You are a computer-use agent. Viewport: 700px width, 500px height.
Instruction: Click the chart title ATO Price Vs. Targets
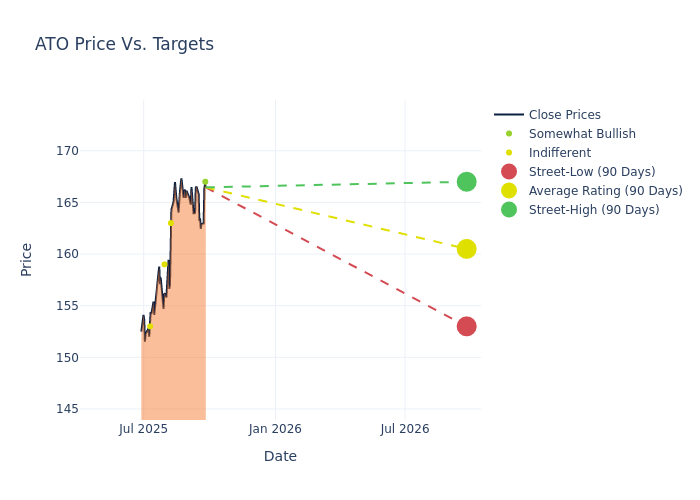(124, 45)
